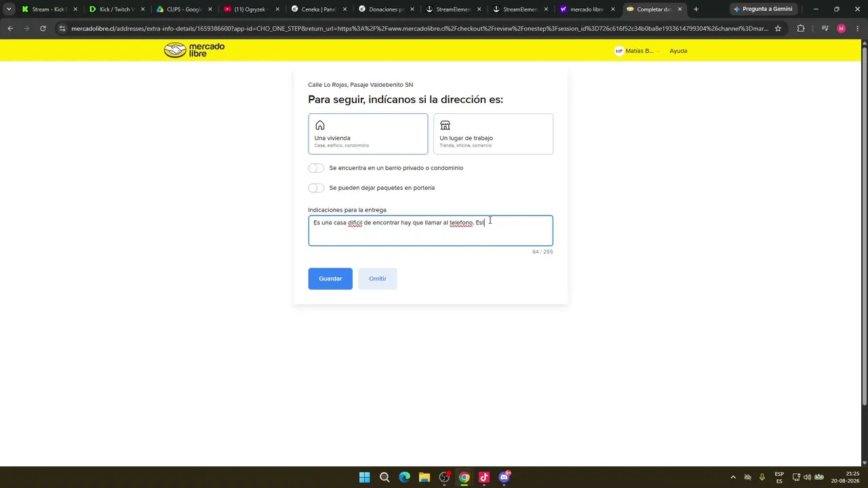
Task: Open Discord from taskbar
Action: (504, 477)
